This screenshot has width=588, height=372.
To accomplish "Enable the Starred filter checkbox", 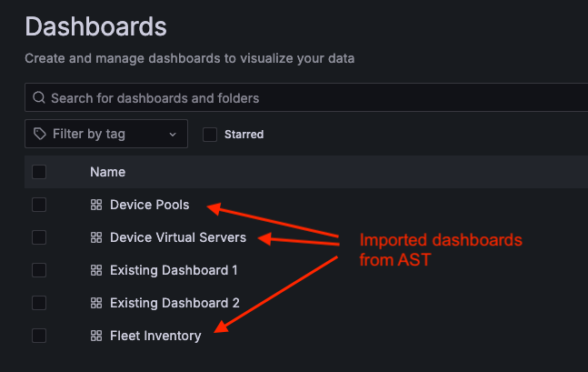I will click(x=210, y=135).
